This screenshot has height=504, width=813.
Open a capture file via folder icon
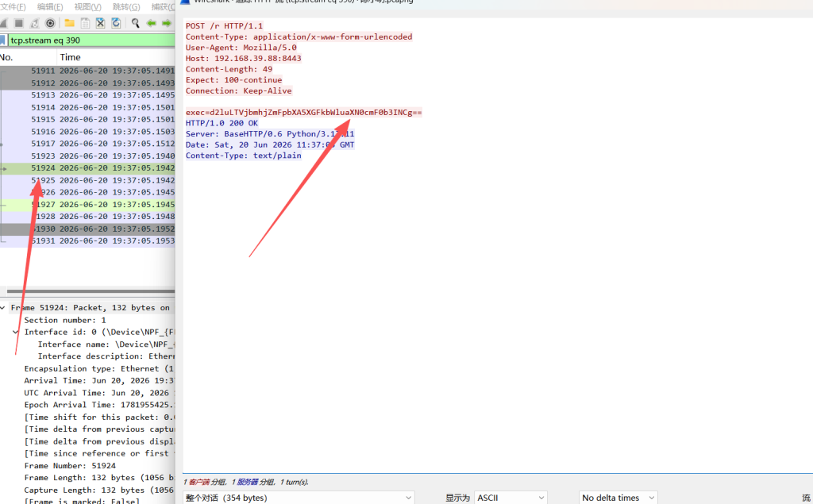[69, 23]
